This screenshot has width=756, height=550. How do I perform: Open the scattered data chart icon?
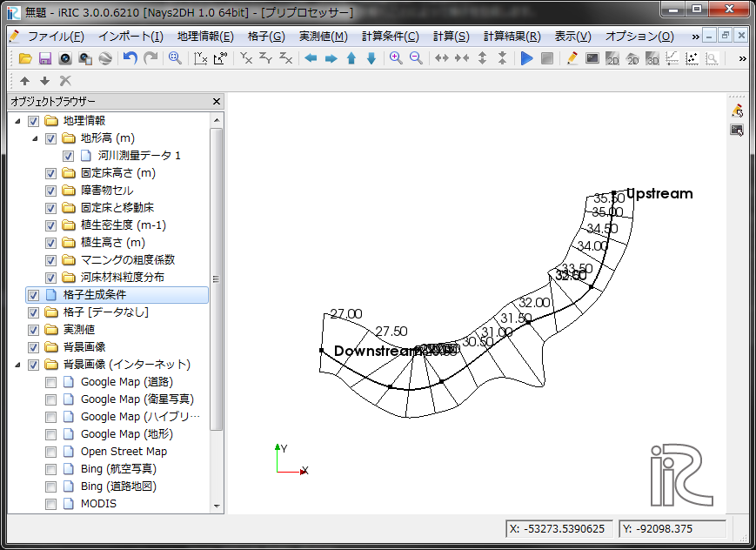(692, 58)
